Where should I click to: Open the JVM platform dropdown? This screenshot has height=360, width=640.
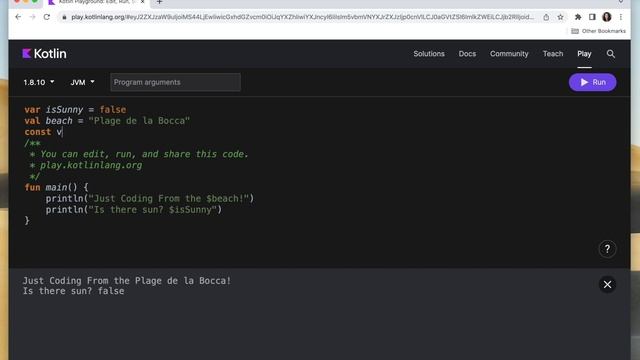82,82
